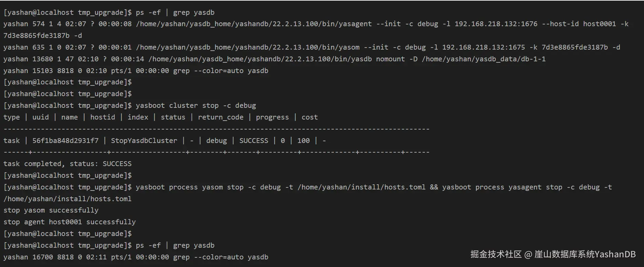Click the 'status' column header
The width and height of the screenshot is (644, 267).
point(173,117)
